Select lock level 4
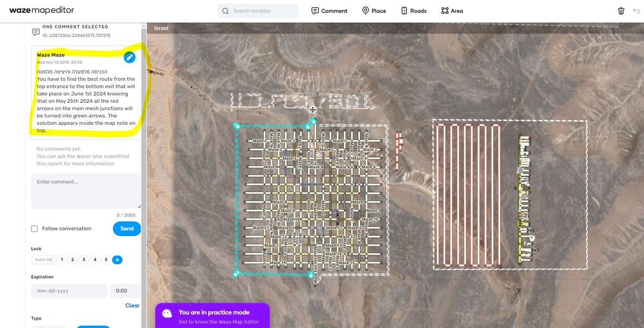Image resolution: width=644 pixels, height=328 pixels. (95, 260)
